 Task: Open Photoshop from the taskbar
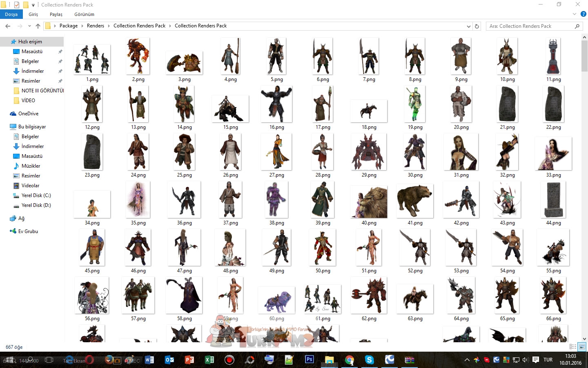click(310, 359)
